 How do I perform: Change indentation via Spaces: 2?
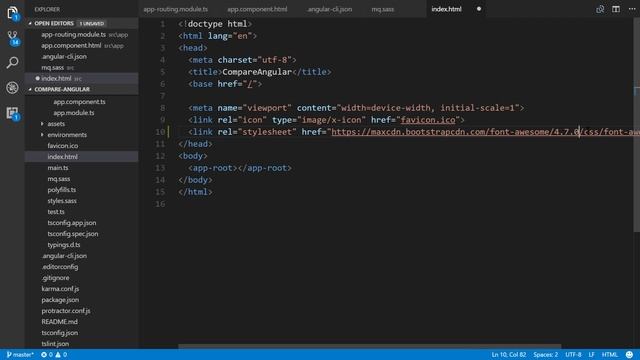click(545, 355)
